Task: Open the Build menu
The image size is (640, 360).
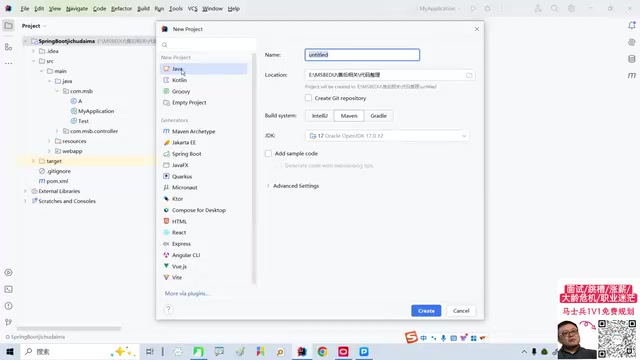Action: [143, 9]
